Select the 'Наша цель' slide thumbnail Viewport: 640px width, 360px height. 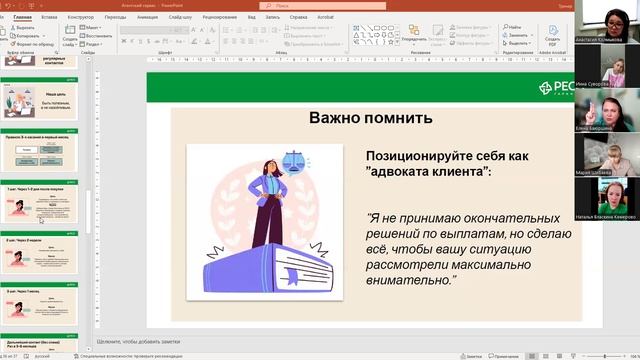(39, 99)
